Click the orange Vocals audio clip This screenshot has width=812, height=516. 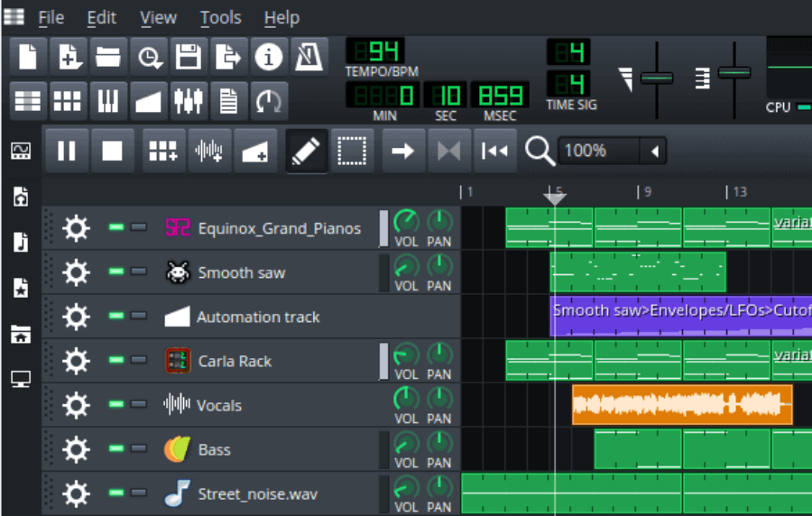[682, 405]
